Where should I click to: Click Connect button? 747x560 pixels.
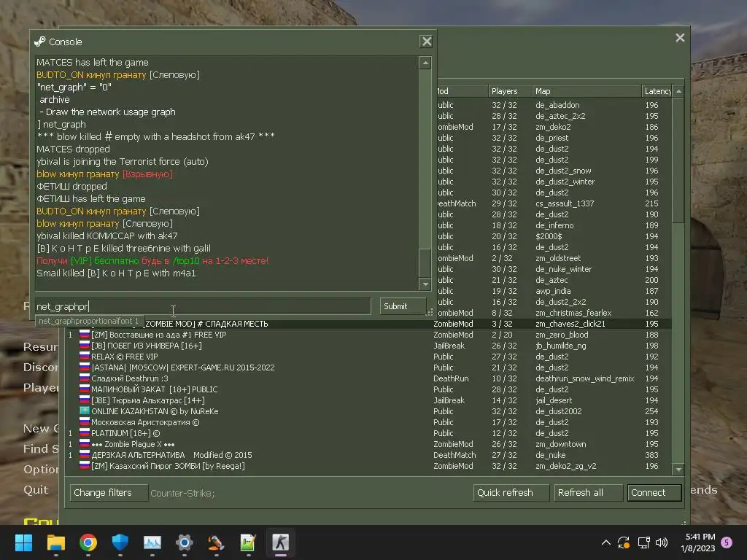(654, 492)
